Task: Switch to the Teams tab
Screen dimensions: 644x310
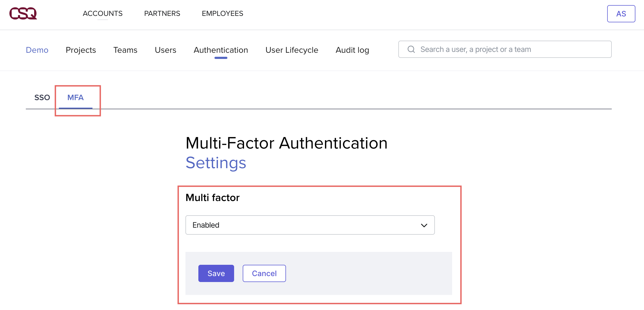Action: pyautogui.click(x=125, y=50)
